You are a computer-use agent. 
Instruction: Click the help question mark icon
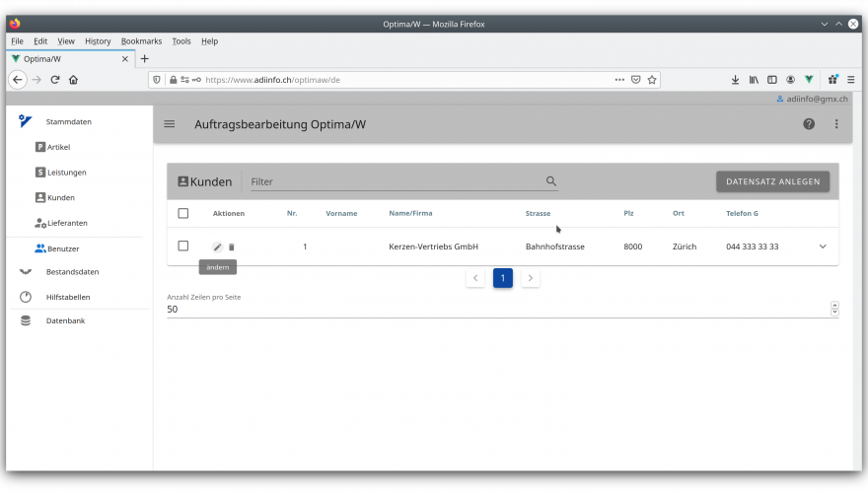pos(809,124)
